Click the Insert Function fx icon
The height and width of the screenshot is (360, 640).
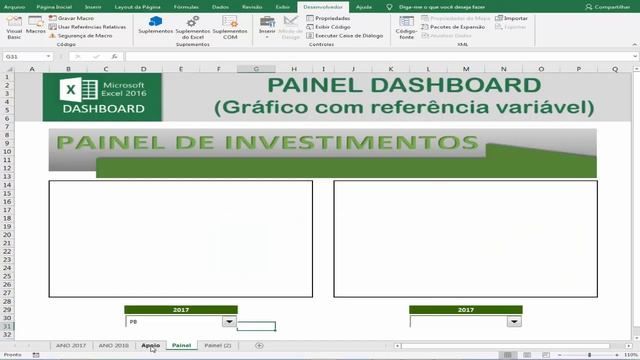click(115, 56)
